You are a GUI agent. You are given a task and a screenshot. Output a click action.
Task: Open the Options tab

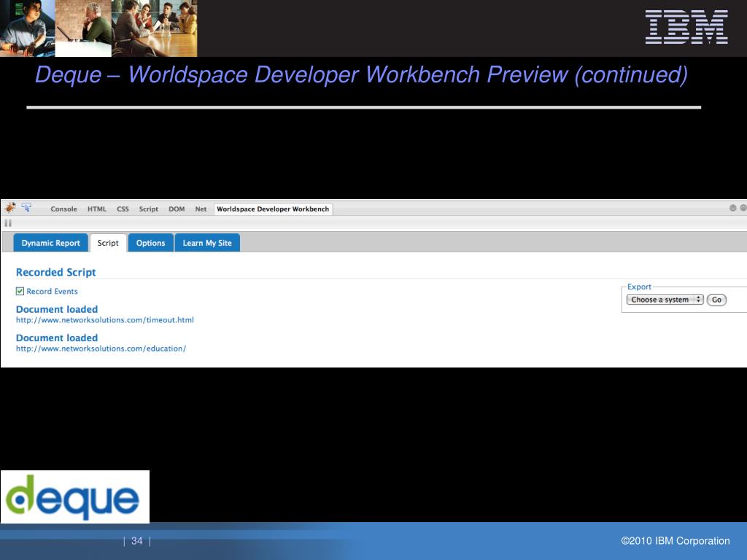[x=150, y=243]
